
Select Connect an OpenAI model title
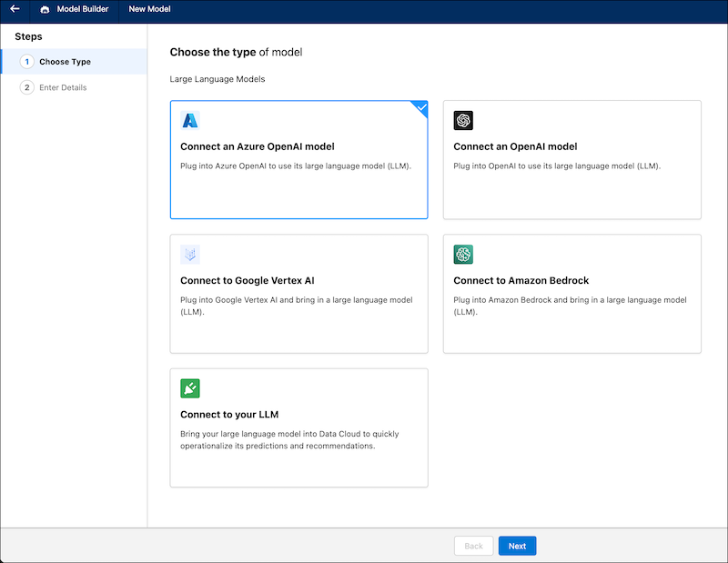click(x=515, y=146)
